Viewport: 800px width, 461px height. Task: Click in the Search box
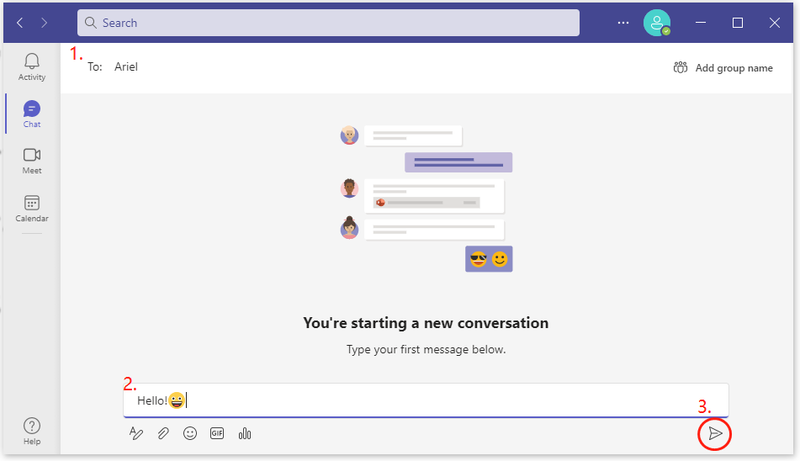coord(328,22)
